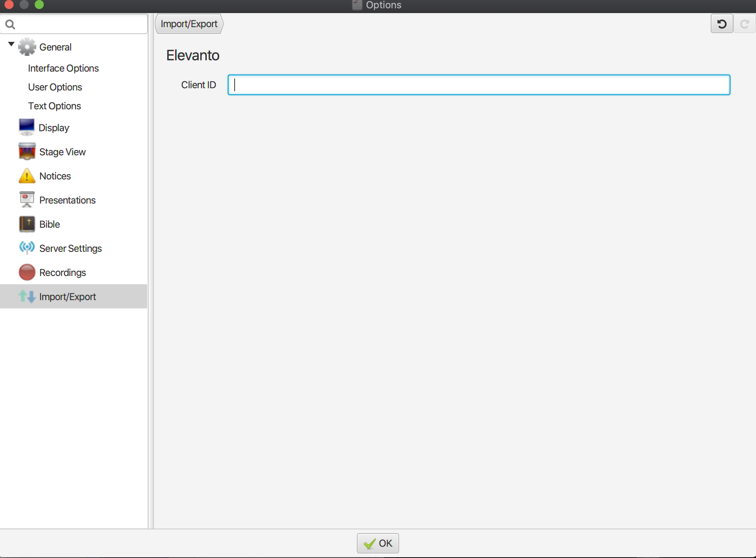
Task: Click the search magnifier icon
Action: pos(10,24)
